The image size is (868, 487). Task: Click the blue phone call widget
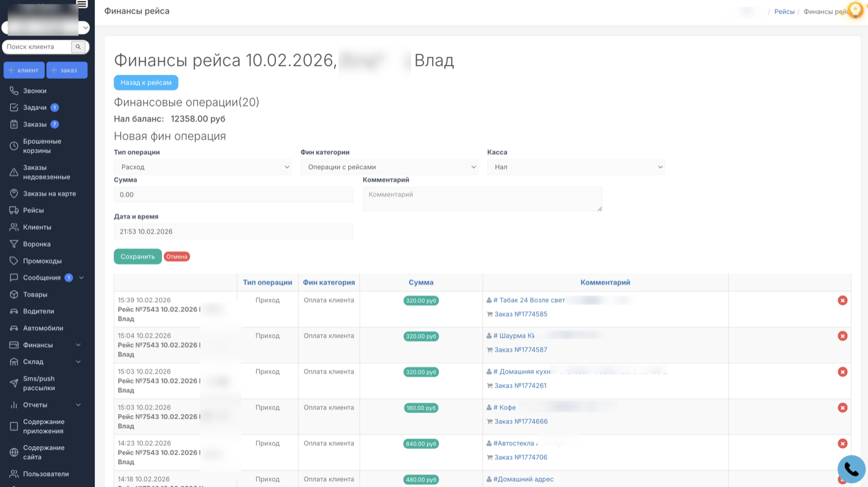[x=851, y=470]
